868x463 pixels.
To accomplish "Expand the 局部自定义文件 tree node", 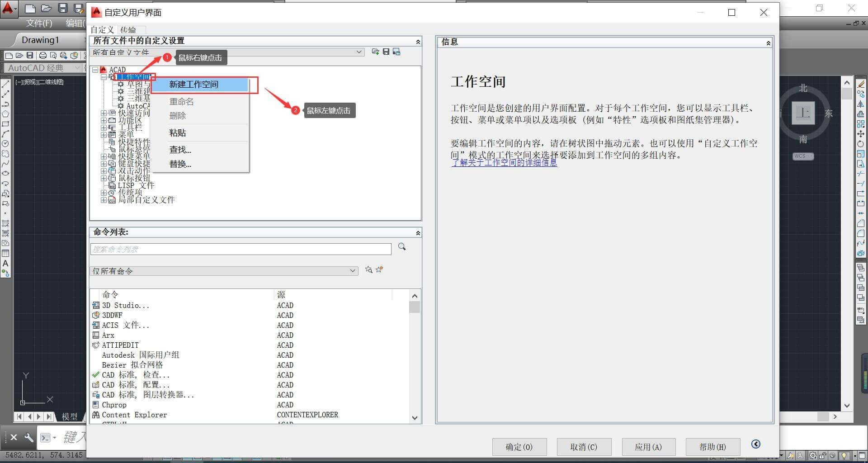I will pyautogui.click(x=104, y=200).
